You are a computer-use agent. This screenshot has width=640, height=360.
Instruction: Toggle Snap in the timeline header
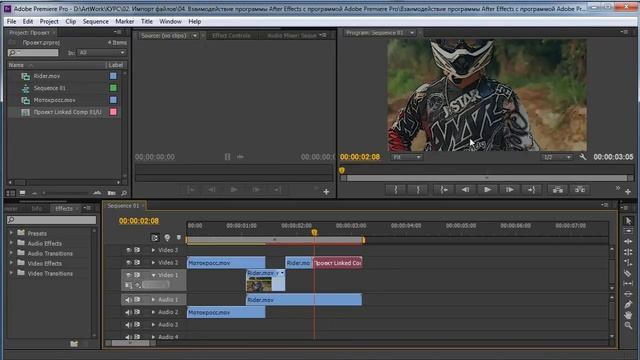coord(155,238)
